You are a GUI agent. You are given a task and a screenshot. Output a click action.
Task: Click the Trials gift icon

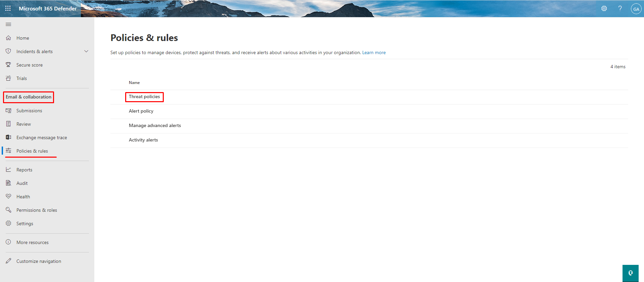point(8,78)
